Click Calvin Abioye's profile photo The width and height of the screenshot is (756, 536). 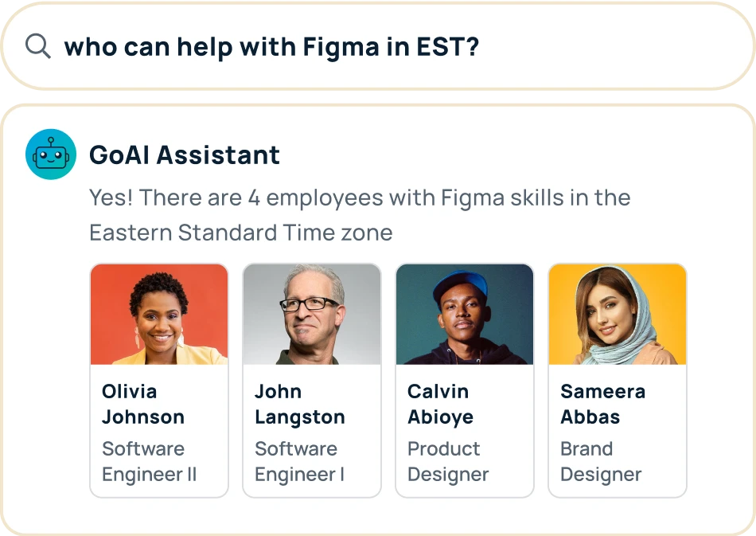click(464, 314)
